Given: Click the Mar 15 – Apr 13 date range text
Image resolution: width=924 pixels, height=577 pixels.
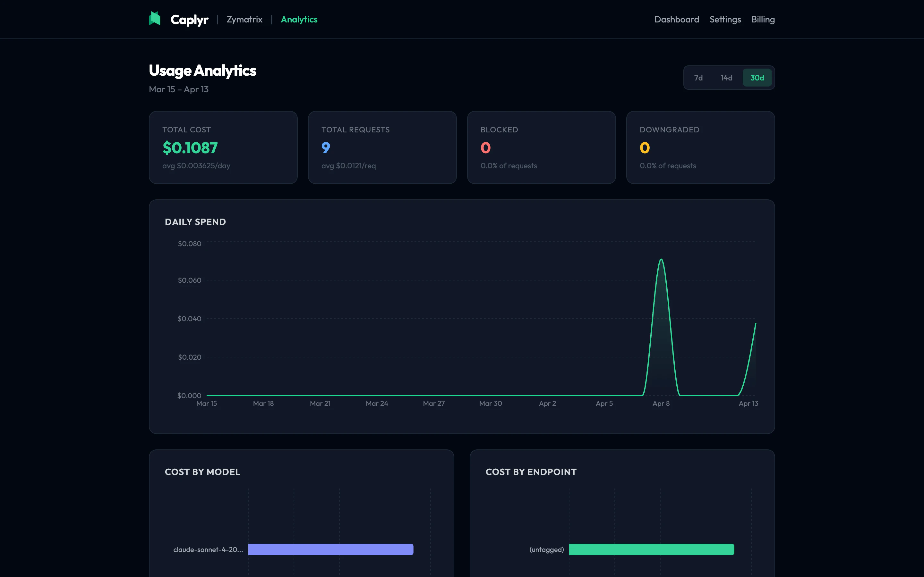Looking at the screenshot, I should pyautogui.click(x=178, y=89).
